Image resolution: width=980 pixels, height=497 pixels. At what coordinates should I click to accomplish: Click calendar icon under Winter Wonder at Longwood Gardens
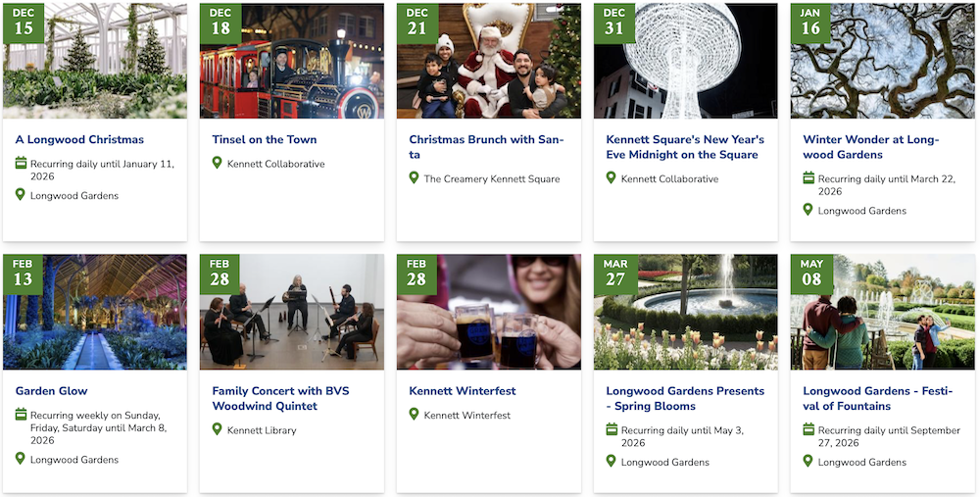pyautogui.click(x=808, y=178)
